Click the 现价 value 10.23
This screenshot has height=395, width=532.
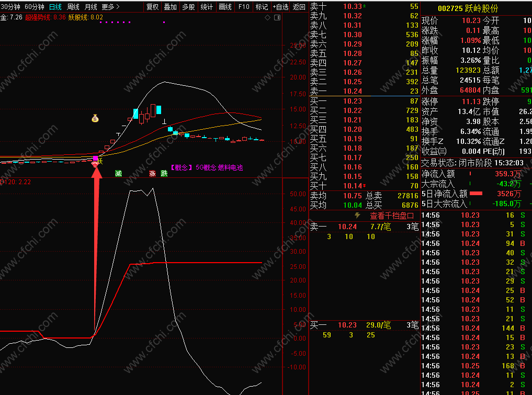pyautogui.click(x=471, y=20)
